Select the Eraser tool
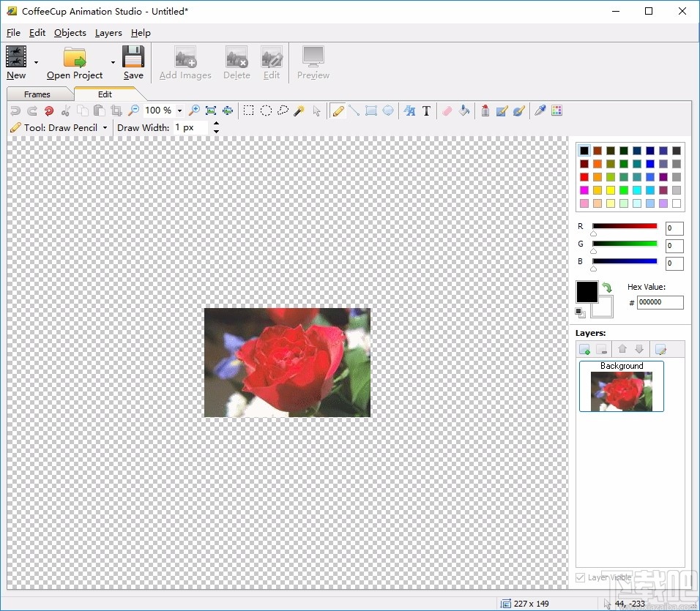 (447, 110)
